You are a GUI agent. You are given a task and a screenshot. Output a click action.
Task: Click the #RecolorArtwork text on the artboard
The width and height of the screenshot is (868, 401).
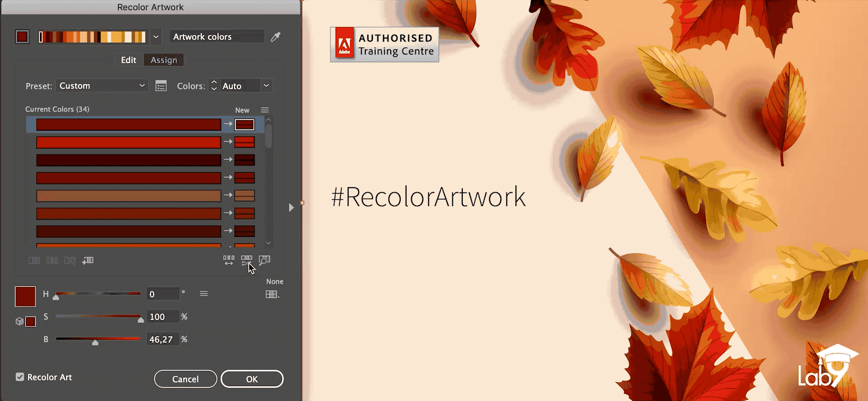pos(428,197)
